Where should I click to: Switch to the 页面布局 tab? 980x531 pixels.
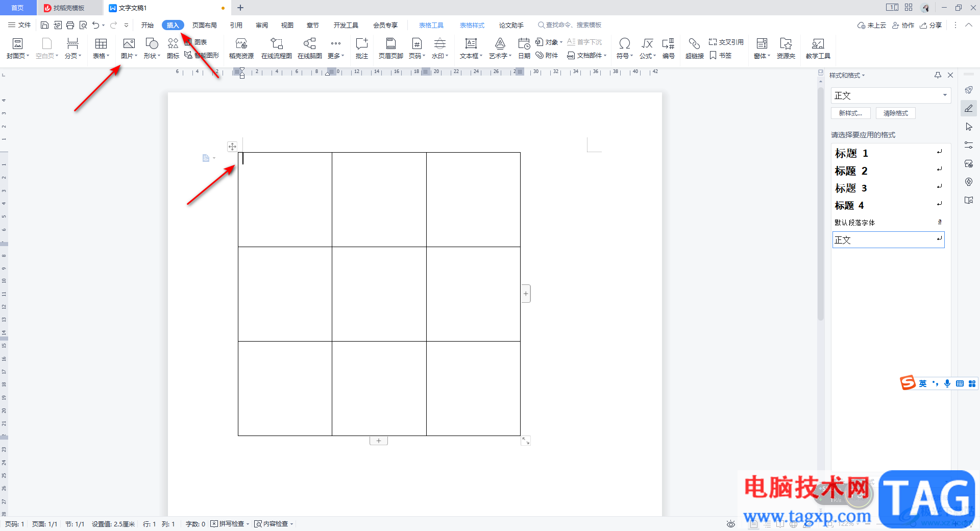(204, 25)
